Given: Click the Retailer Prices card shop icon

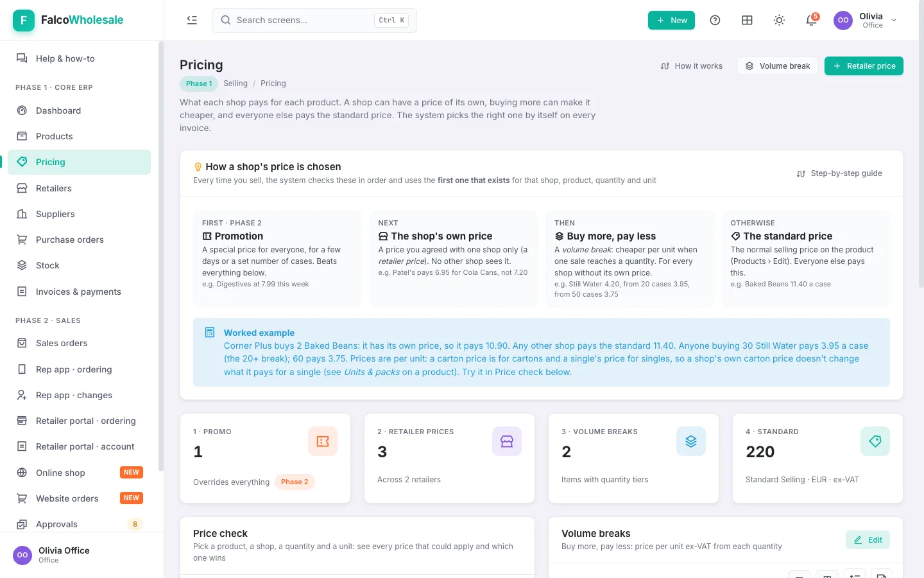Looking at the screenshot, I should point(507,441).
